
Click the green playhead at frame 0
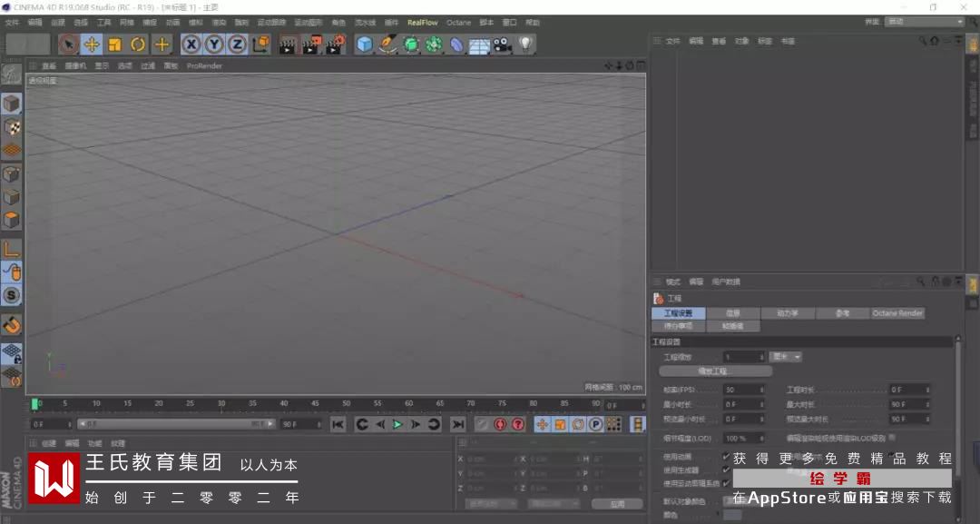(34, 404)
